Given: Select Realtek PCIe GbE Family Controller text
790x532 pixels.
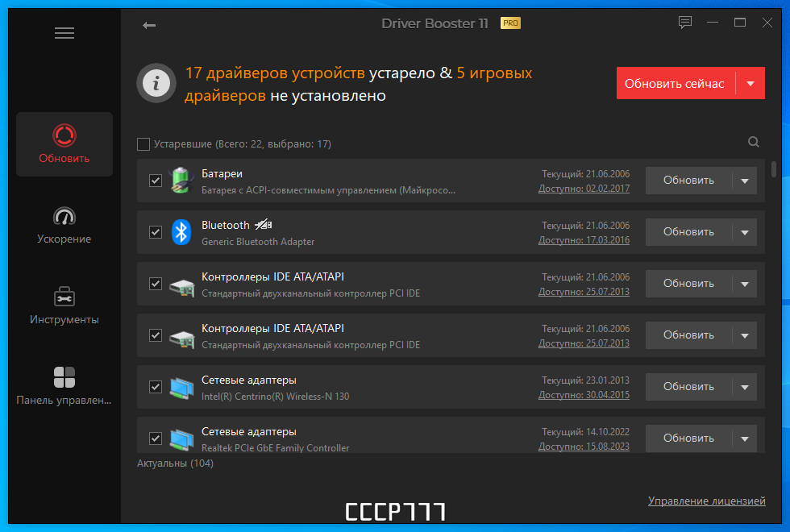Looking at the screenshot, I should coord(275,448).
